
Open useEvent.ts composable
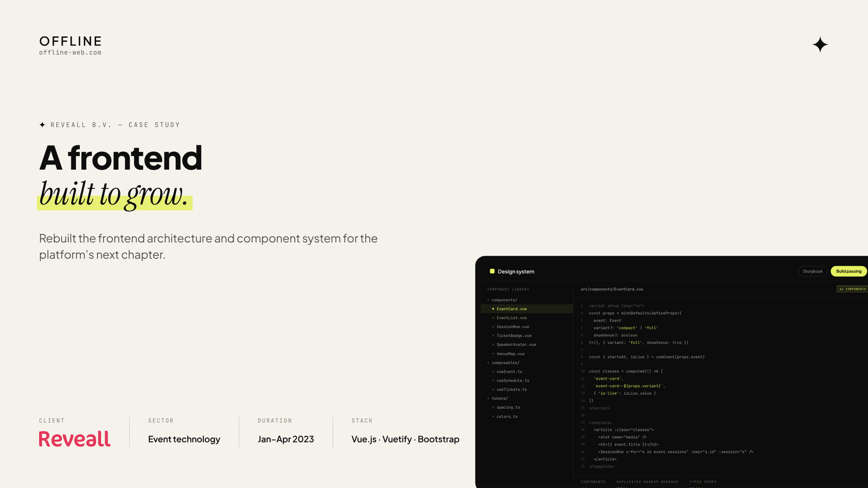pos(509,371)
